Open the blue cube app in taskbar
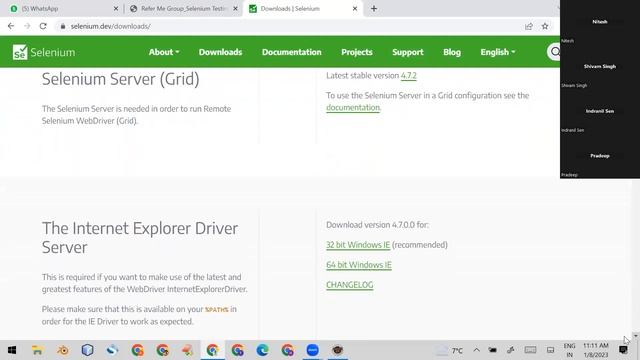The width and height of the screenshot is (640, 360). [x=87, y=350]
